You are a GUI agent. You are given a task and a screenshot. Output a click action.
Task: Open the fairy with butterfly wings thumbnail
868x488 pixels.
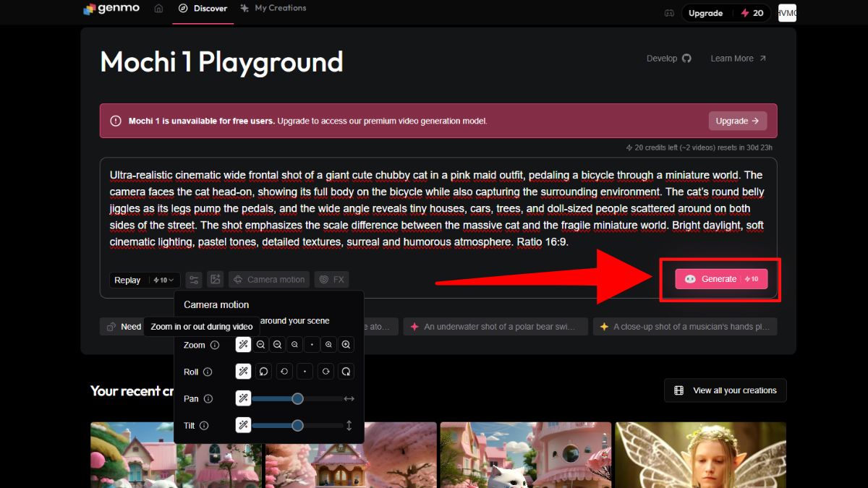pyautogui.click(x=700, y=455)
